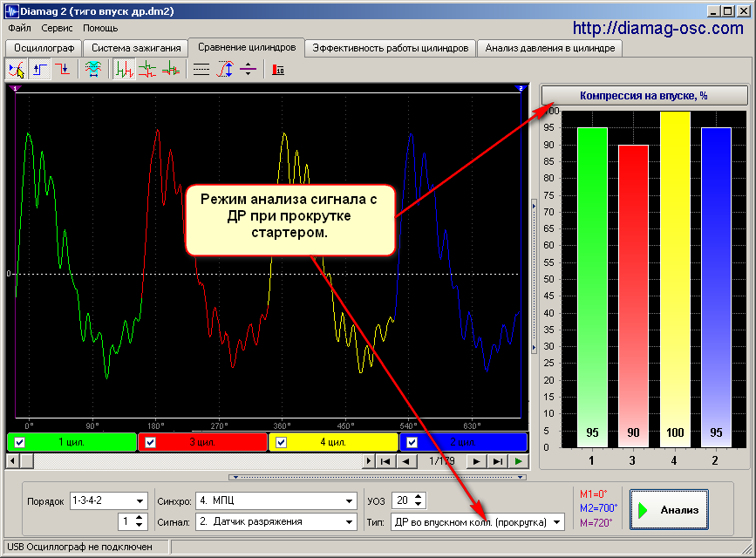
Task: Click the waveform scrollbar left arrow
Action: [13, 461]
